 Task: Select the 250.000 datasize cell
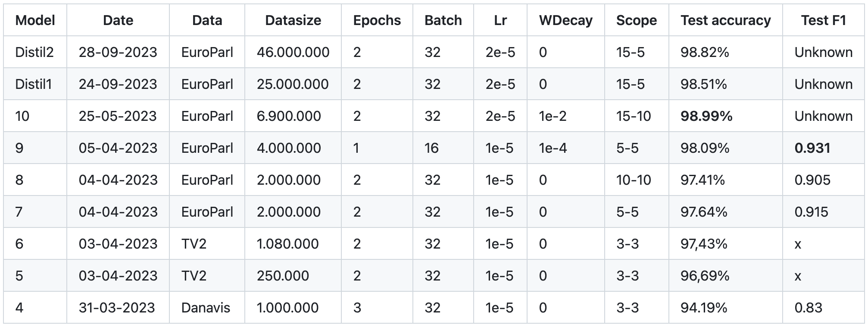click(x=283, y=276)
